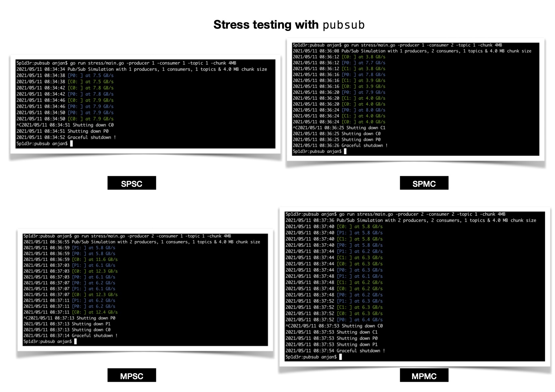Click the 08:37:36 Pub/Sub Simulation line
555x392 pixels.
tap(411, 220)
